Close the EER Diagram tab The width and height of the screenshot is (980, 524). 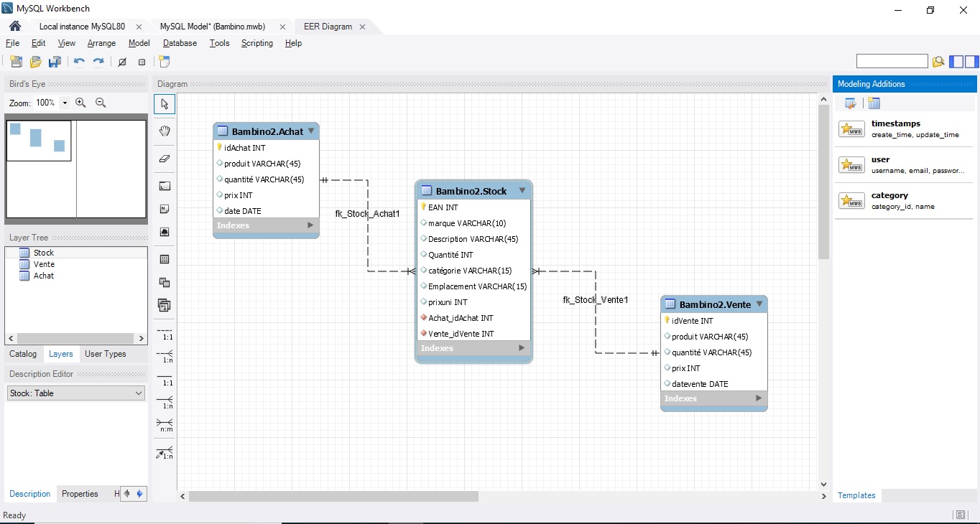tap(362, 27)
